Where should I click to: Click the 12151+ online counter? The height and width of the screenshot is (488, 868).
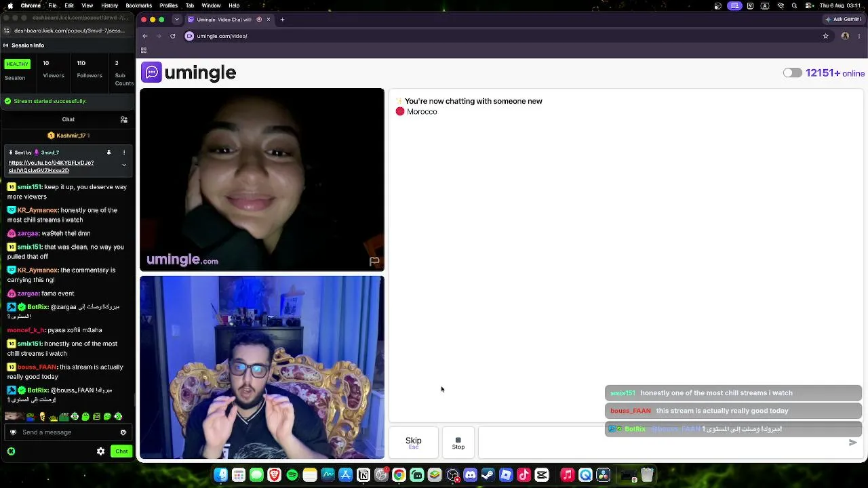835,73
